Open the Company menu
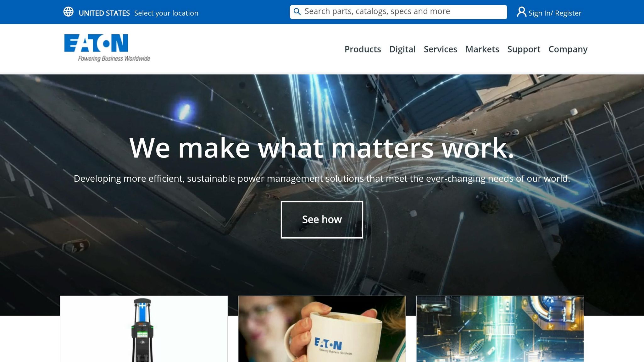The width and height of the screenshot is (644, 362). pyautogui.click(x=568, y=49)
